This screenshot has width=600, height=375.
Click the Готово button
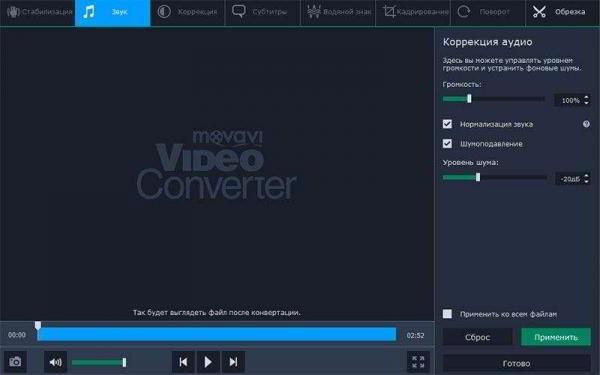pos(516,363)
